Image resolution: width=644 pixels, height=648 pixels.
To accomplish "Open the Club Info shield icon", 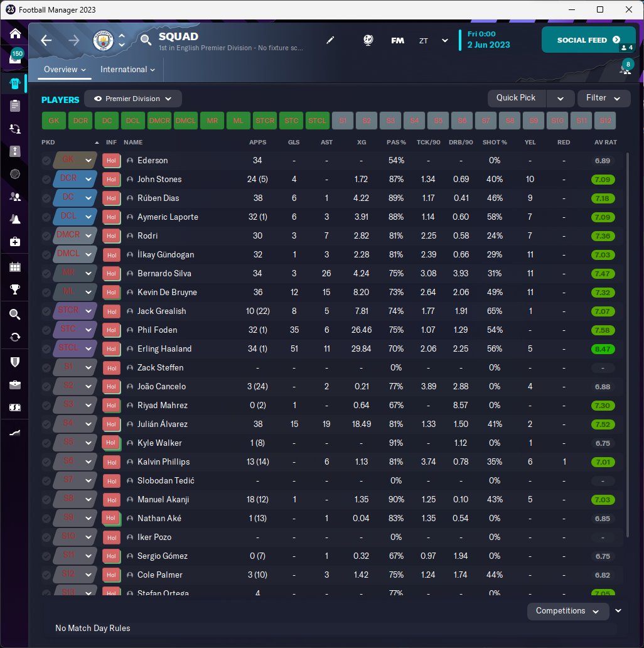I will (15, 362).
